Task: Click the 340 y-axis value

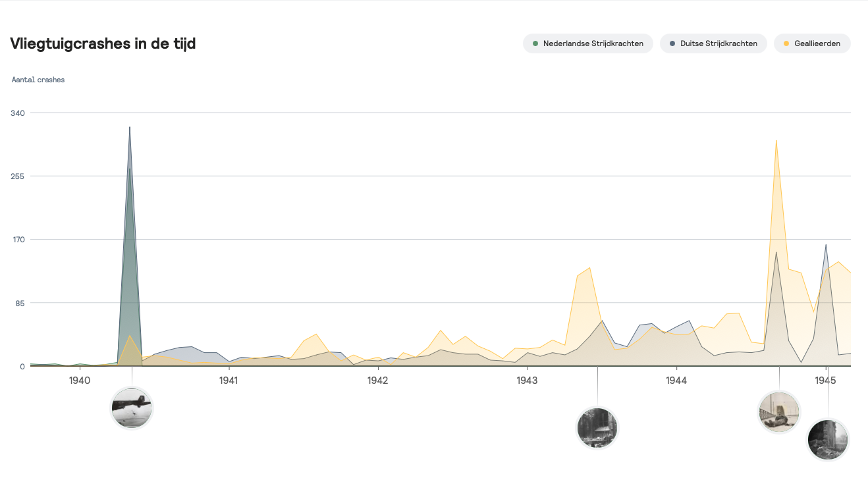Action: pyautogui.click(x=18, y=113)
